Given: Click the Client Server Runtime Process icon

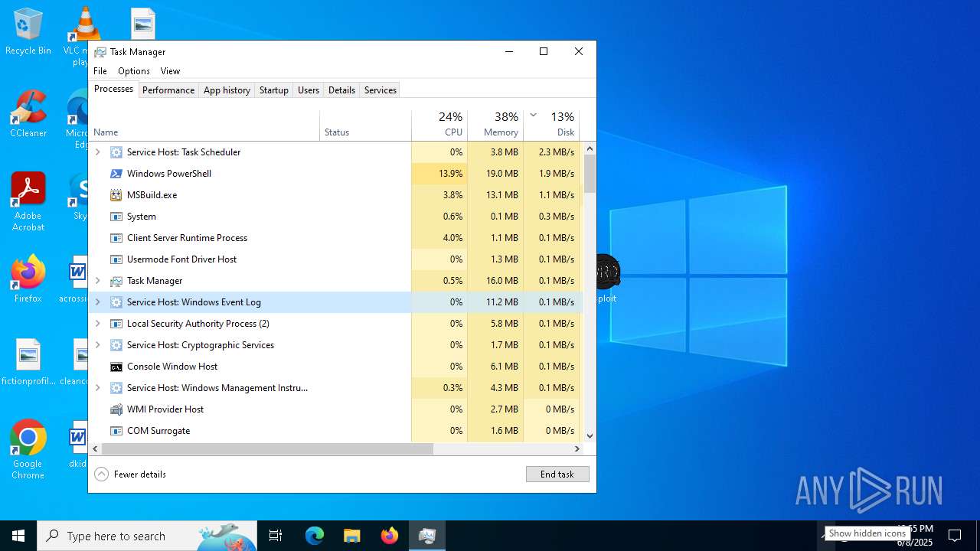Looking at the screenshot, I should [116, 238].
